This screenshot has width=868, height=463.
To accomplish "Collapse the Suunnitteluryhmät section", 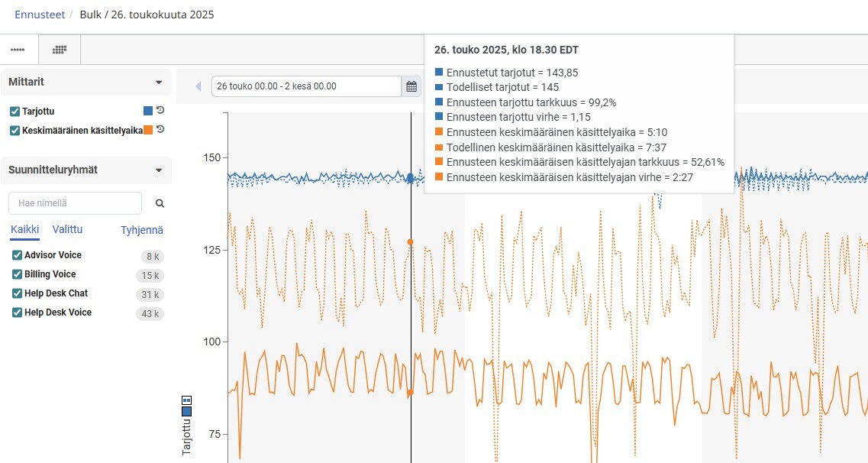I will [x=159, y=170].
